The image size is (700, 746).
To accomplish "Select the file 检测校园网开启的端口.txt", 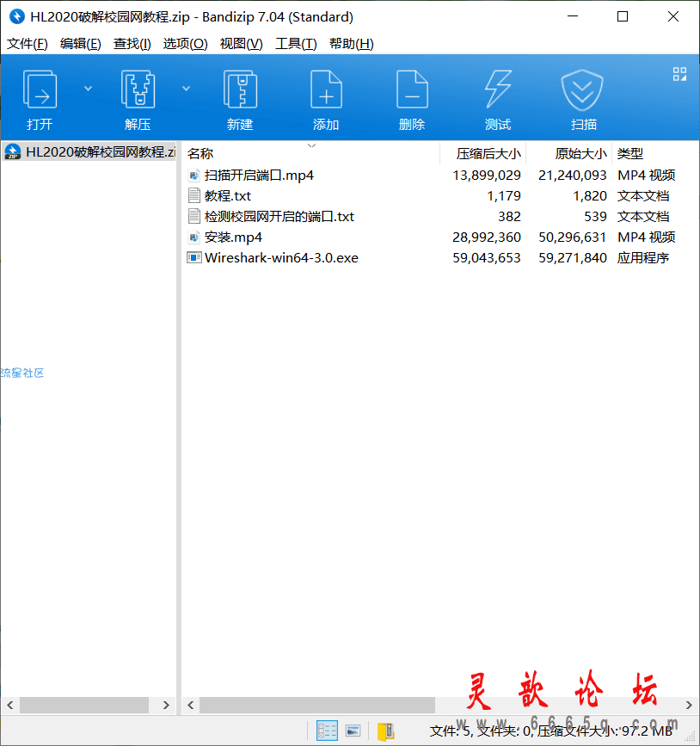I will (x=279, y=217).
